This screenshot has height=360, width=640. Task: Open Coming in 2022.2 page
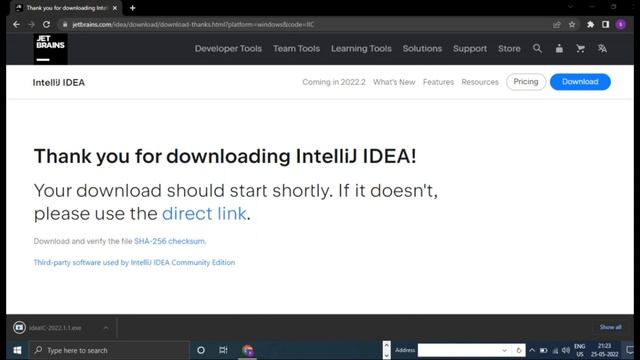tap(334, 82)
